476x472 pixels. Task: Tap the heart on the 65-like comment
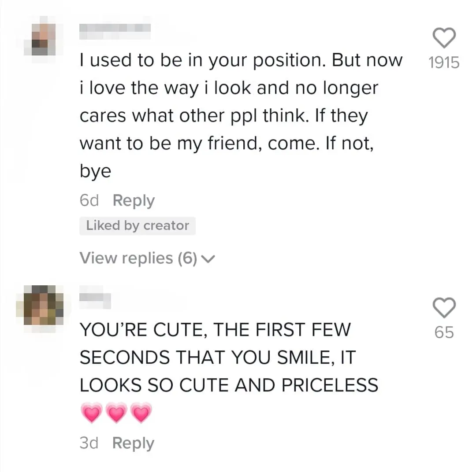tap(443, 306)
